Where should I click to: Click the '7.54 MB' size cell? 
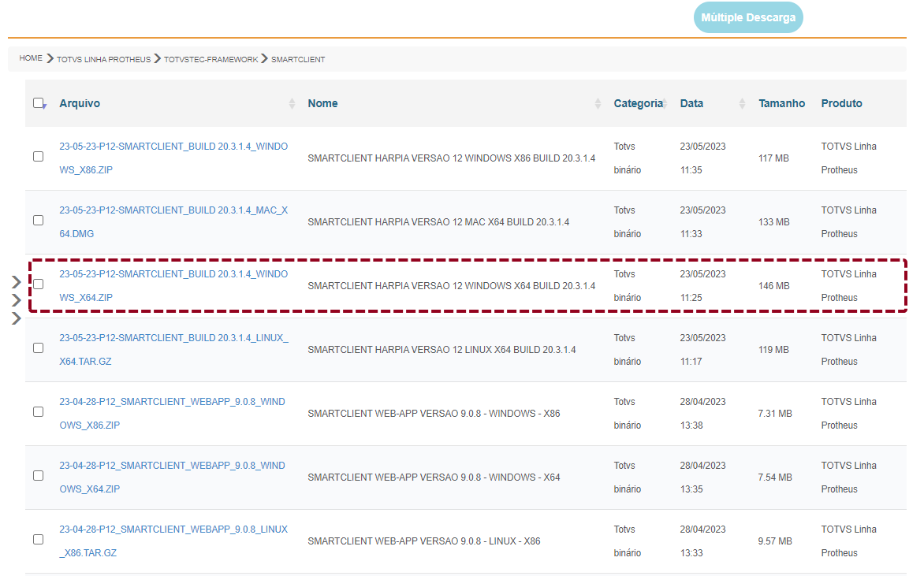[x=775, y=477]
